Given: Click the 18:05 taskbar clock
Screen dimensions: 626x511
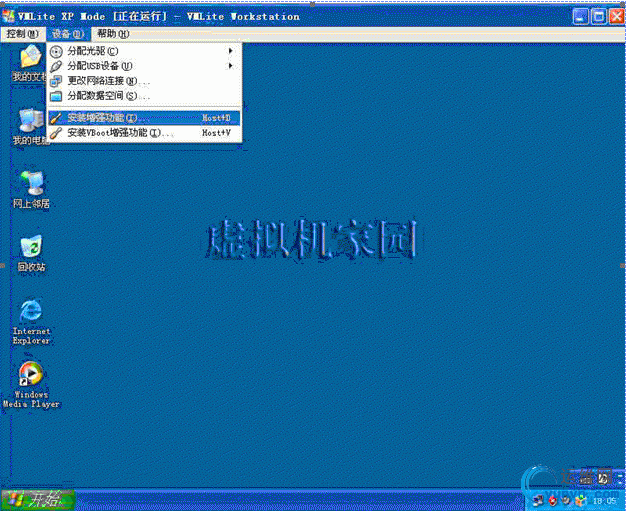Looking at the screenshot, I should pyautogui.click(x=604, y=501).
